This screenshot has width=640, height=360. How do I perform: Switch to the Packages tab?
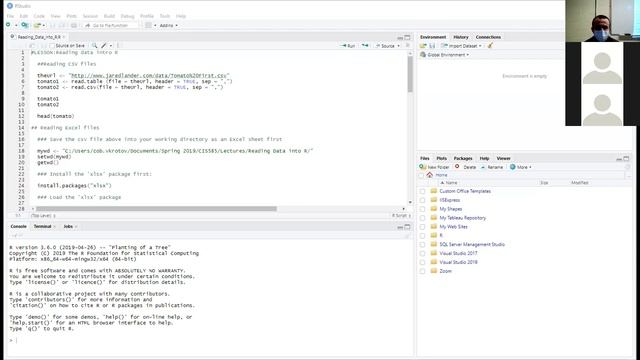(x=463, y=158)
